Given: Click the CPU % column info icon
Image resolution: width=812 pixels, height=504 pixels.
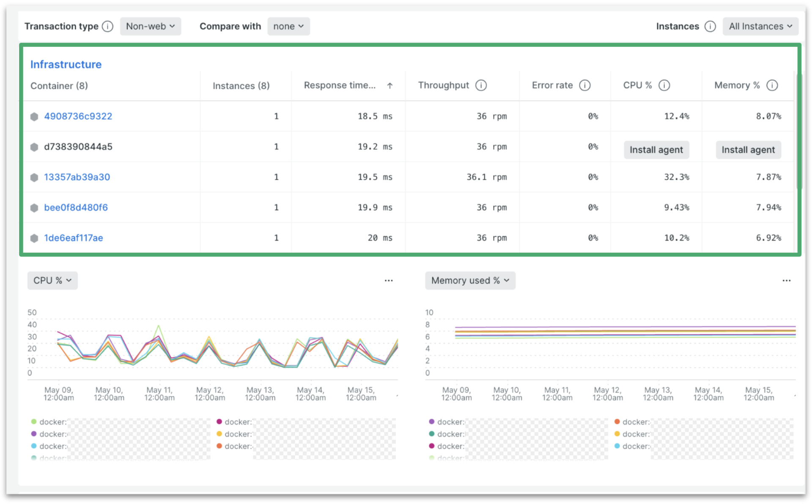Looking at the screenshot, I should point(664,85).
